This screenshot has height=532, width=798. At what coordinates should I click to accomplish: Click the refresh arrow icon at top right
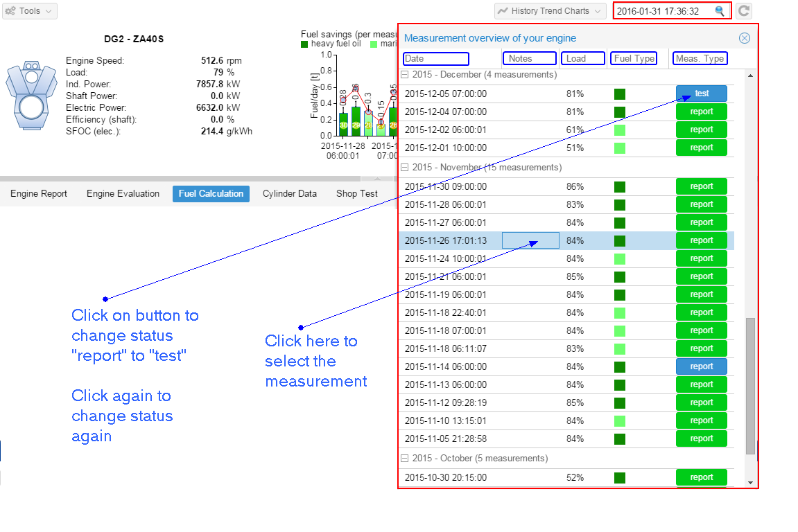click(x=744, y=11)
